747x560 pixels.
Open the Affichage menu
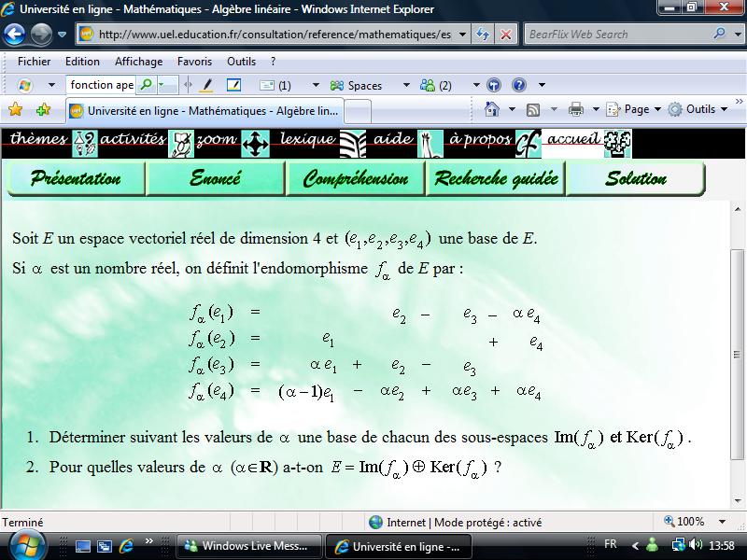[x=138, y=62]
